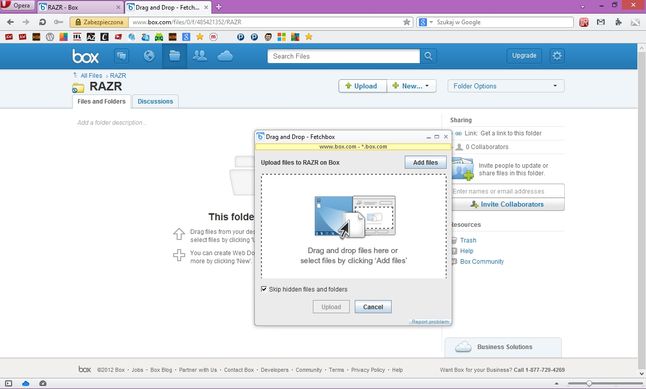Open the Developers footer link
This screenshot has width=646, height=389.
point(274,370)
